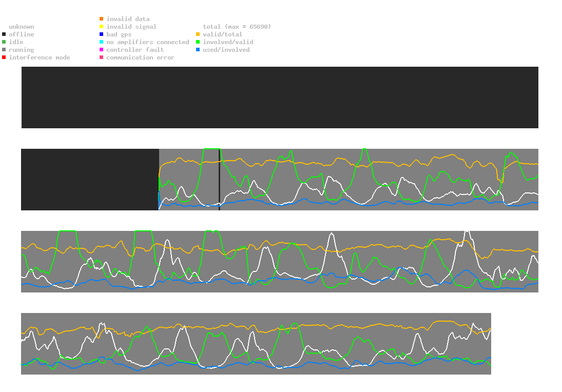Click the 'controller fault' legend label
562x392 pixels.
coord(135,50)
